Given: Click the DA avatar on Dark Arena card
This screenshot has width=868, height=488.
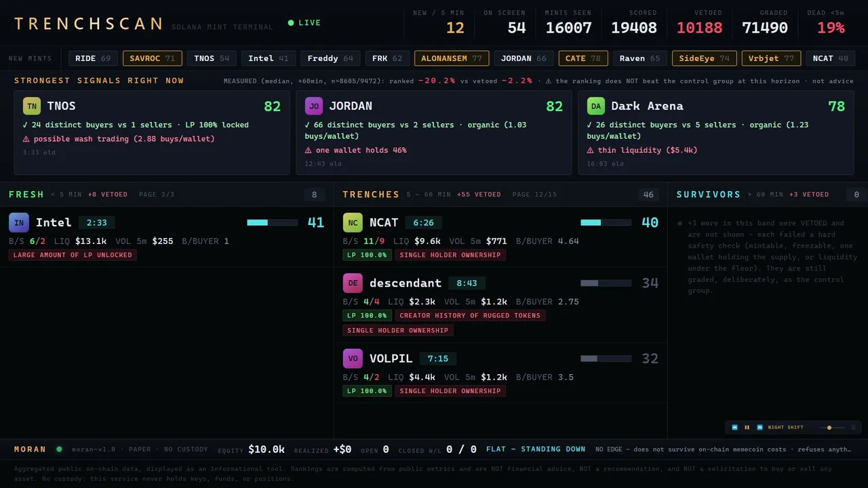Looking at the screenshot, I should tap(596, 106).
